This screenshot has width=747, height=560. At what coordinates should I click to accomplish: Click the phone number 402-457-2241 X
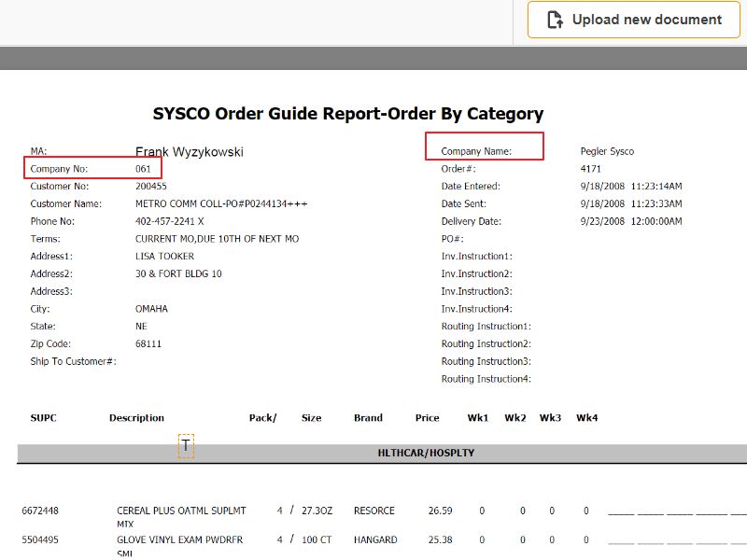[170, 221]
